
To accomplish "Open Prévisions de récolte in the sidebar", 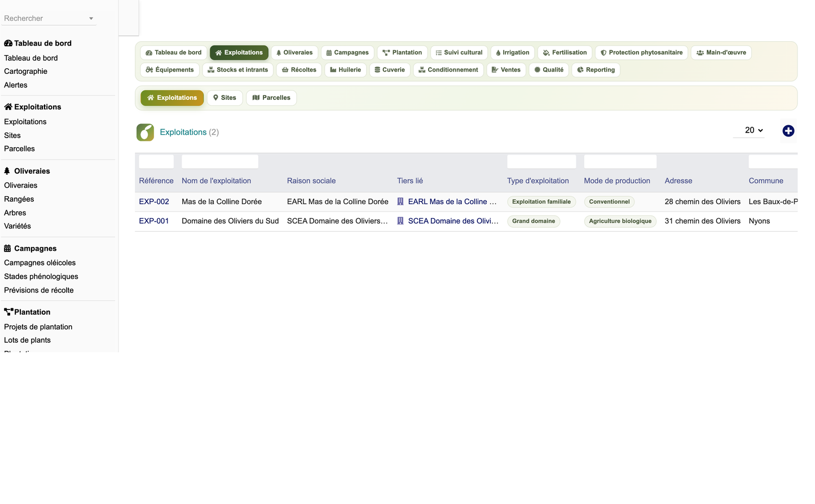I will [x=39, y=290].
